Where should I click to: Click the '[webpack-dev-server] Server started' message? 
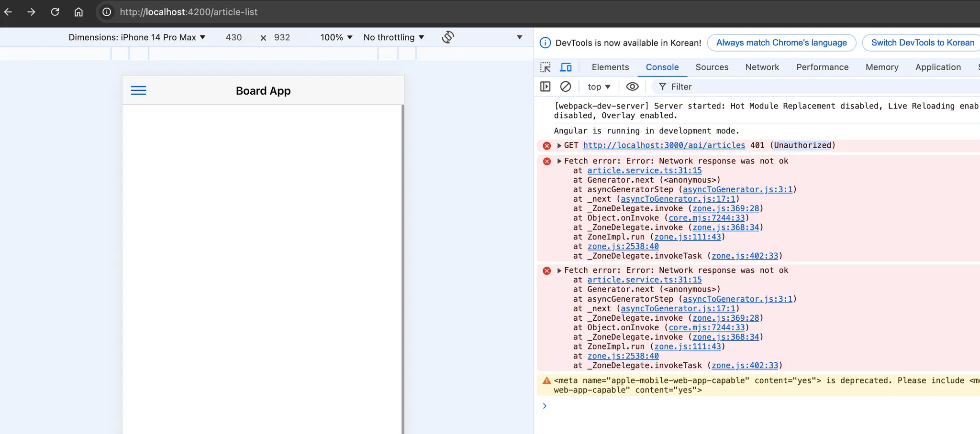(767, 111)
